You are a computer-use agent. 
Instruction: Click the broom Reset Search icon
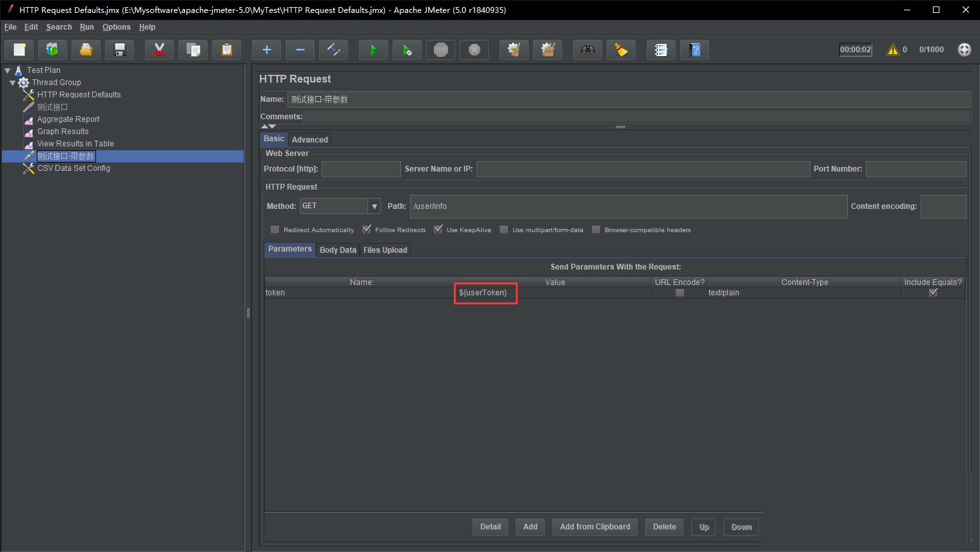point(622,50)
